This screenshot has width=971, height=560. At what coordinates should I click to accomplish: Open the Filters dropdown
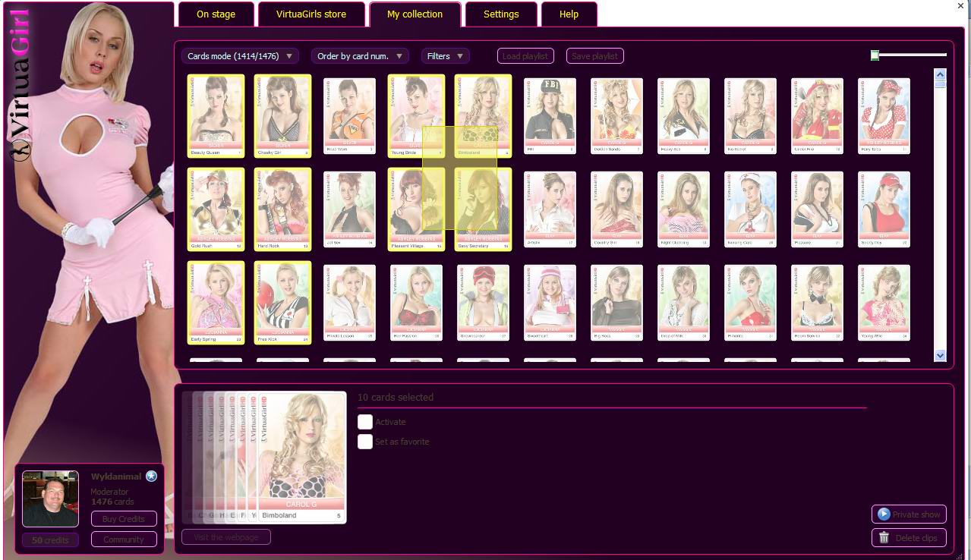pyautogui.click(x=446, y=56)
